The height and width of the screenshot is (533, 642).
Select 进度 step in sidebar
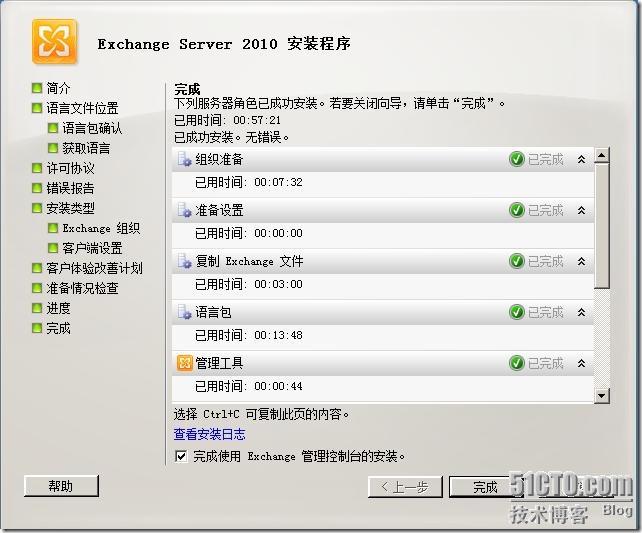tap(58, 308)
